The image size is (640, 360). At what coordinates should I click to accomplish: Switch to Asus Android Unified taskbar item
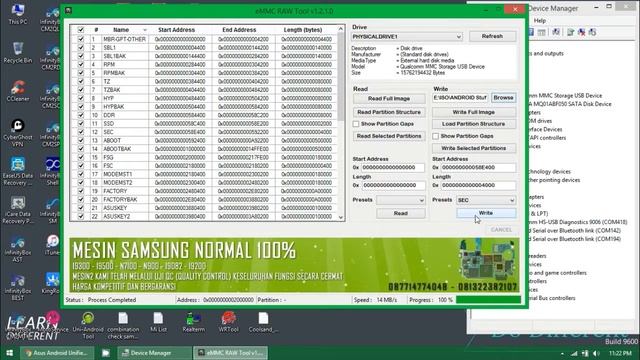coord(57,353)
